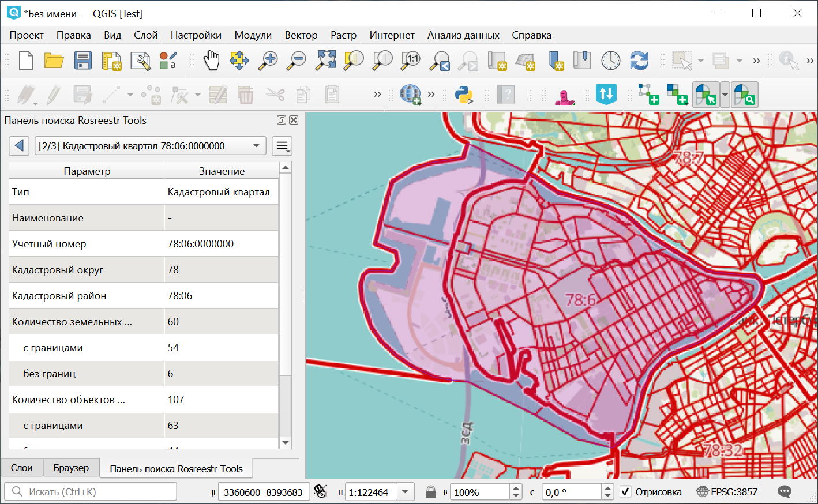Add new spatial bookmark icon
Screen dimensions: 818x504
pyautogui.click(x=555, y=61)
